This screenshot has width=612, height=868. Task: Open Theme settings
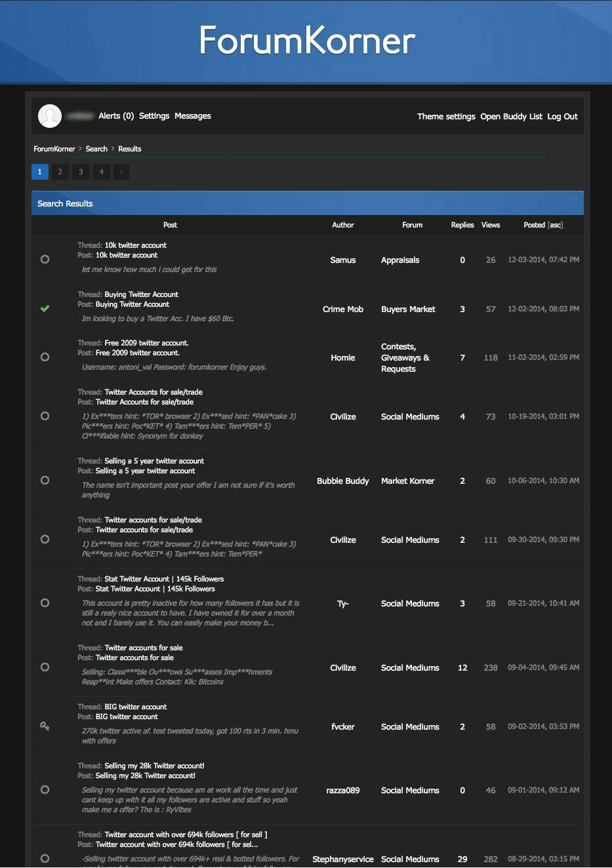pyautogui.click(x=446, y=117)
